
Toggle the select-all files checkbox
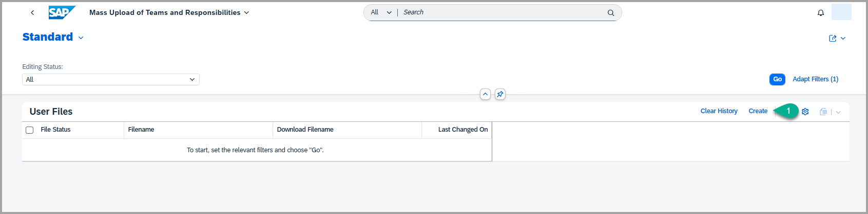coord(30,130)
